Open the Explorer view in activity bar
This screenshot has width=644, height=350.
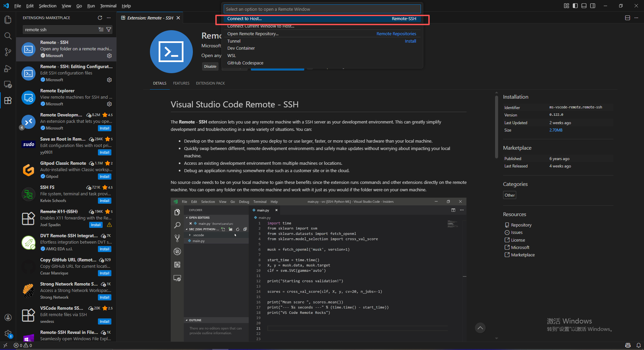tap(8, 20)
